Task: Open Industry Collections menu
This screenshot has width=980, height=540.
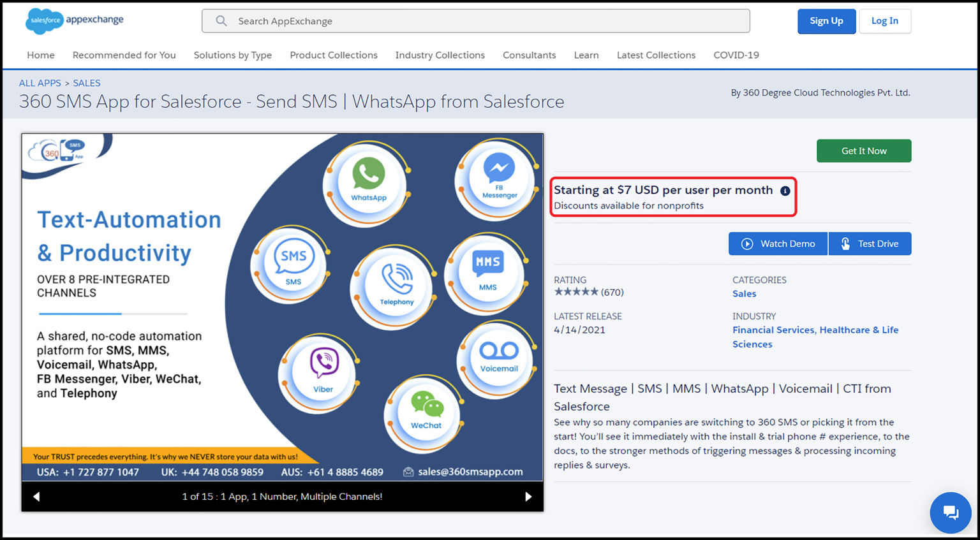Action: pos(440,55)
